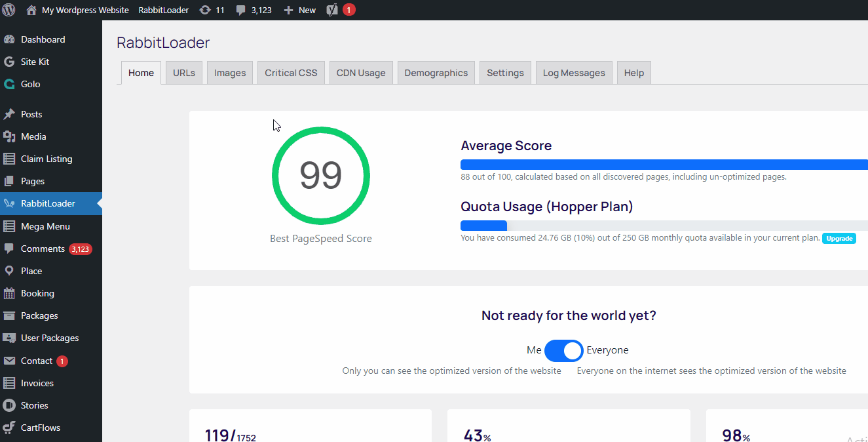Click the 'Not ready for the world yet?' heading
The width and height of the screenshot is (868, 442).
pyautogui.click(x=569, y=315)
